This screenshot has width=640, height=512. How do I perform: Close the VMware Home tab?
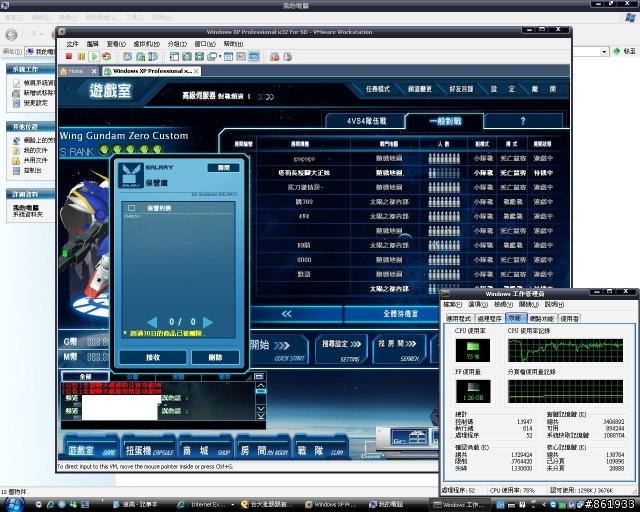click(94, 71)
